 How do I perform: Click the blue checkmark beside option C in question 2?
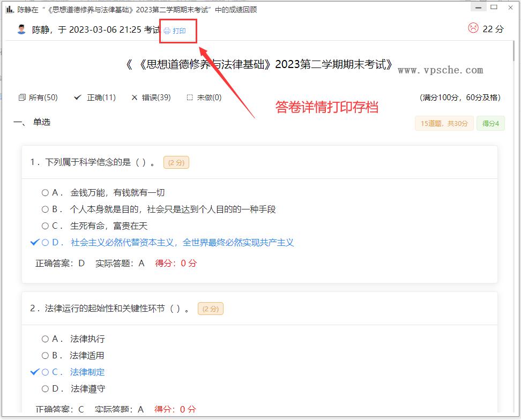tap(34, 372)
